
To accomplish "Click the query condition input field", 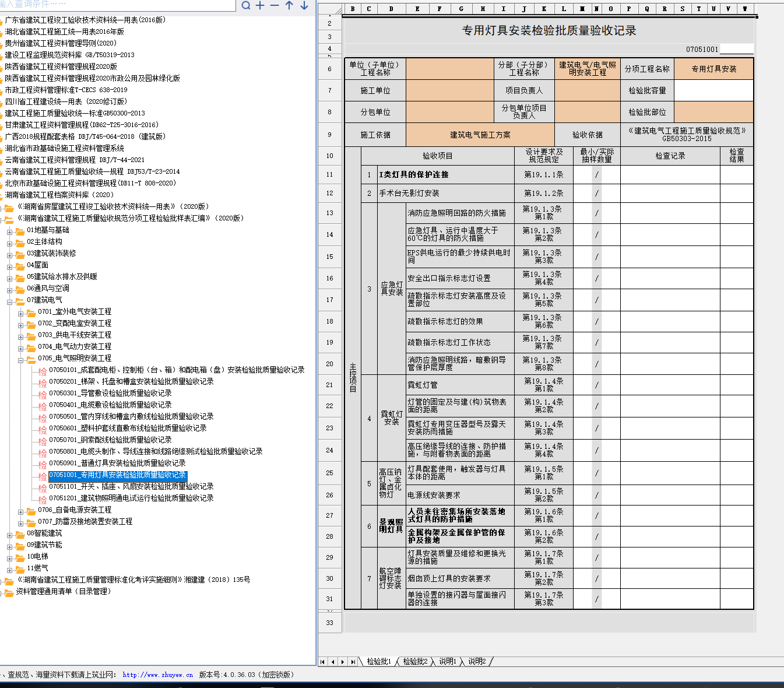I will coord(118,5).
